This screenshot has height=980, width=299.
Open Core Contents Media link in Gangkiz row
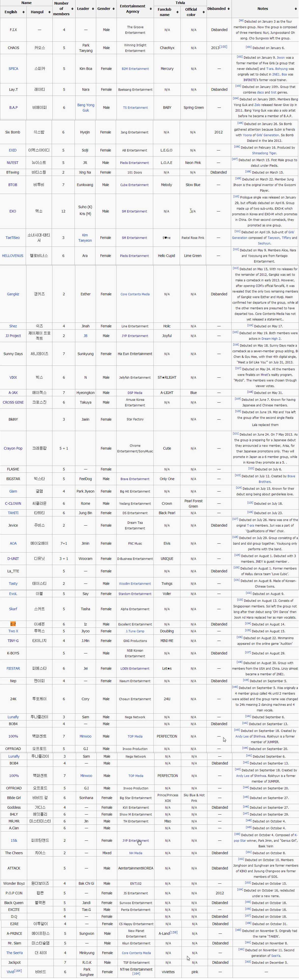(135, 294)
